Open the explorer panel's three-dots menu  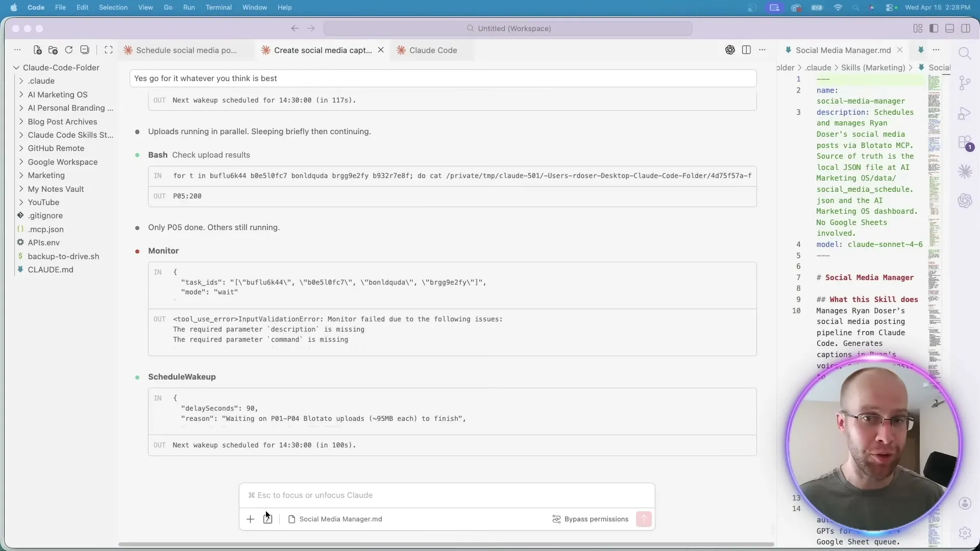click(x=17, y=50)
